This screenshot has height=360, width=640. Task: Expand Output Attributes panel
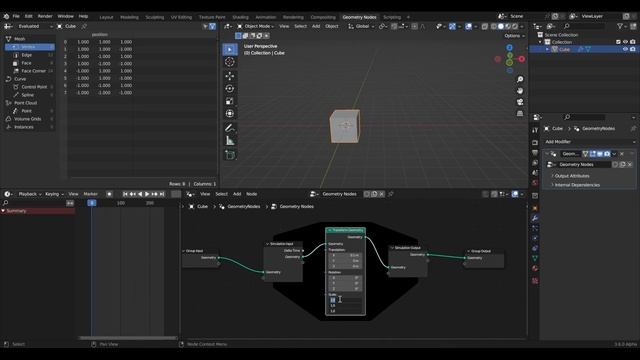click(x=571, y=176)
